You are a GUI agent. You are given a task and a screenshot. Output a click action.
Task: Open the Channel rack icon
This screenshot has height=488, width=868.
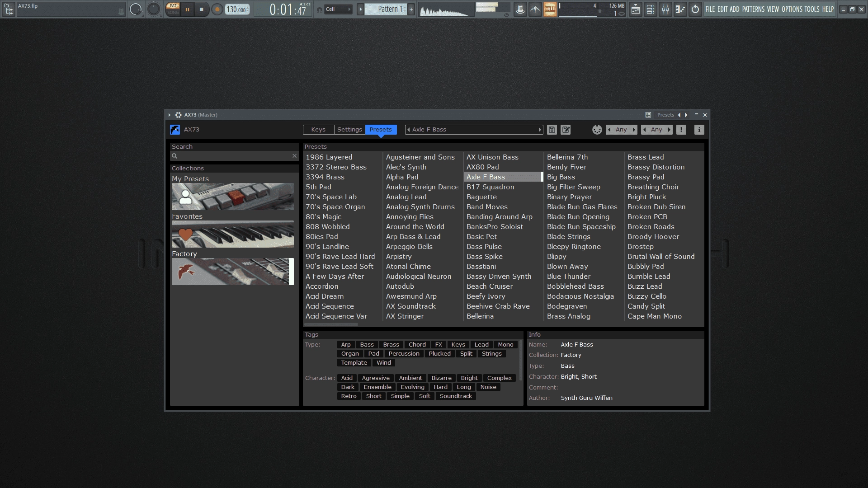(x=651, y=9)
